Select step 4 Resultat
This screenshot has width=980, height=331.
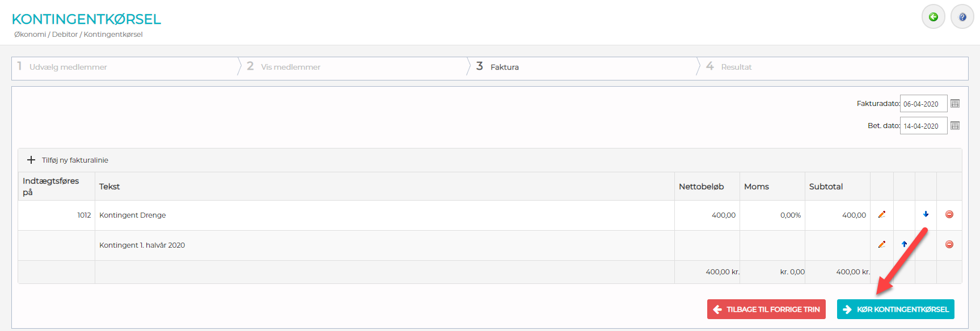point(736,67)
